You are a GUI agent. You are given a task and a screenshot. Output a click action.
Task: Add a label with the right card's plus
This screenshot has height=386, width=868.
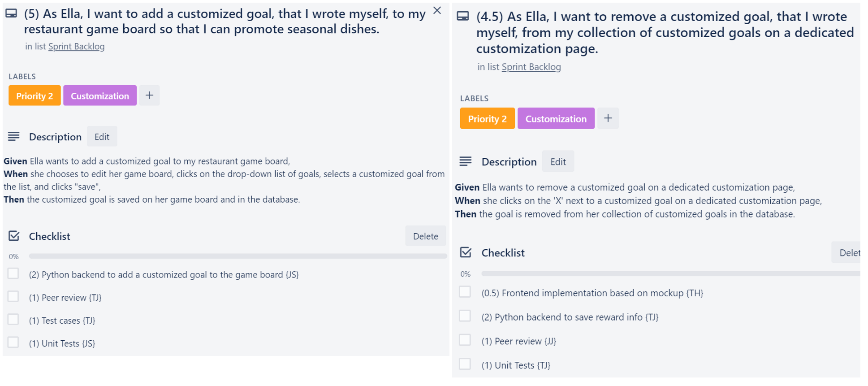click(x=608, y=118)
